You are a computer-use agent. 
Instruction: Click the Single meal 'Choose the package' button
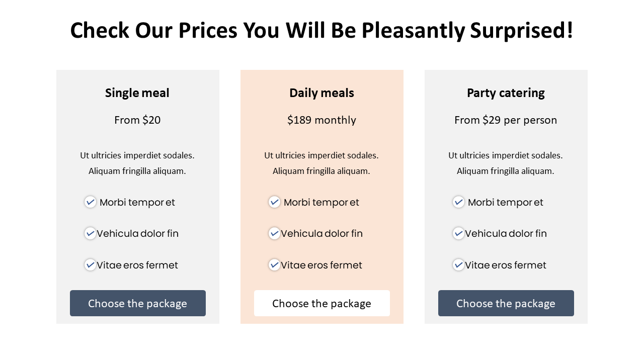click(137, 303)
